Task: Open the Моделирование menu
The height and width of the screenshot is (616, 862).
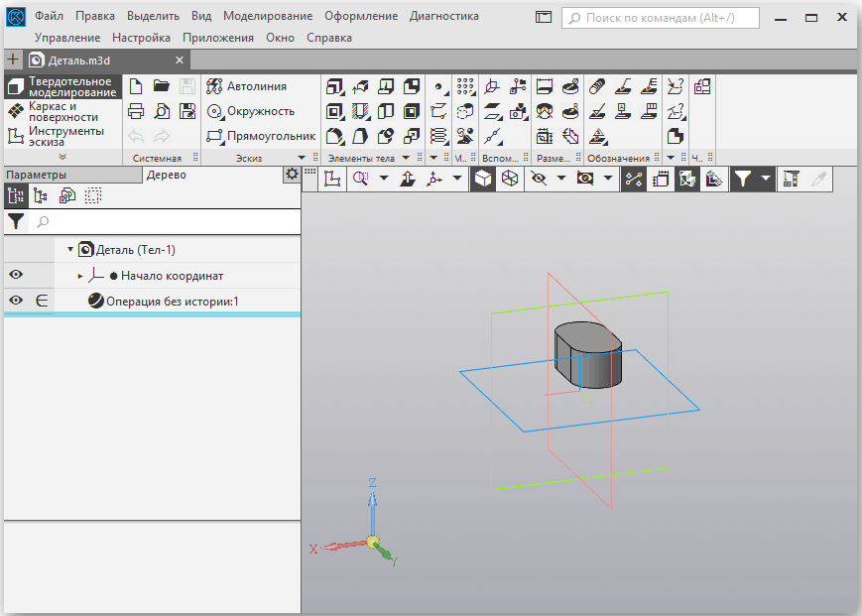Action: (268, 16)
